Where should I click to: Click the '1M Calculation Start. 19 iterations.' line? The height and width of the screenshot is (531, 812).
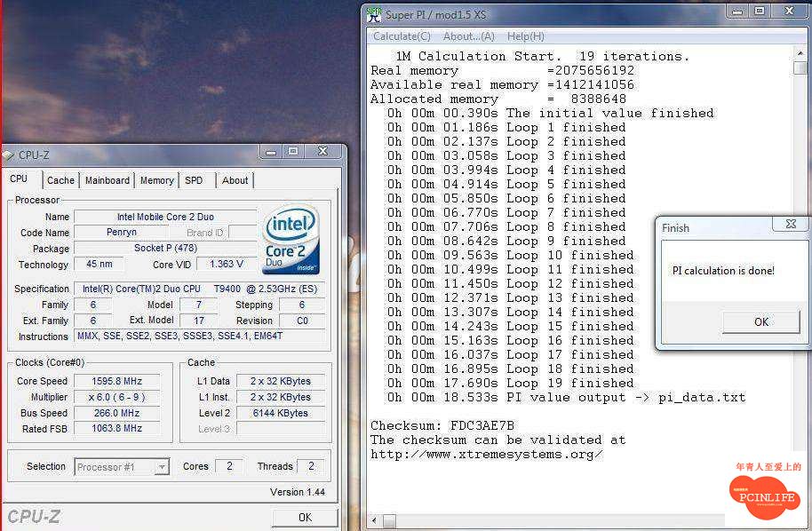click(x=542, y=56)
